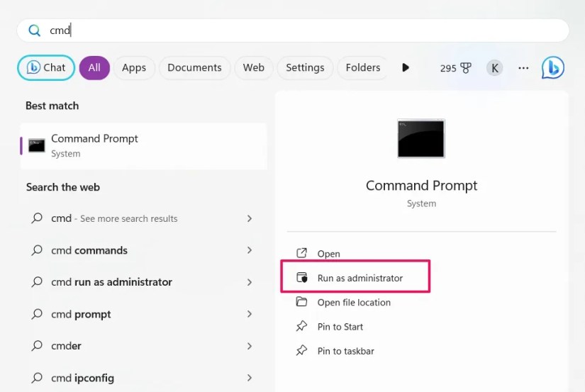Open the three-dots more options menu
Image resolution: width=585 pixels, height=392 pixels.
point(523,68)
